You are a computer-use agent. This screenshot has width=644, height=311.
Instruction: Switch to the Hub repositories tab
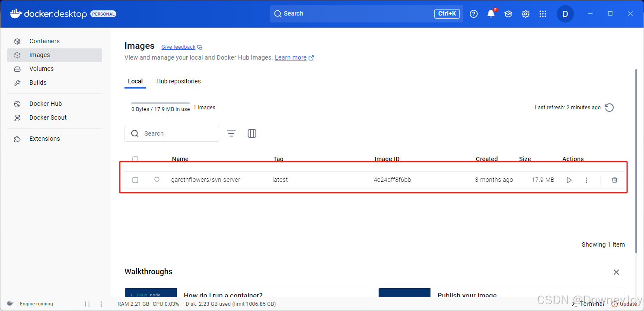point(179,81)
